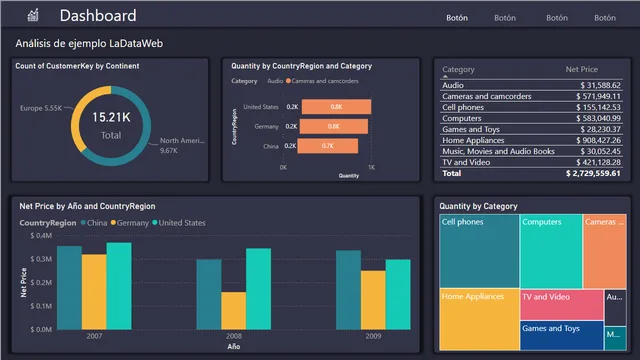The height and width of the screenshot is (360, 640).
Task: Select the Home Appliances table row
Action: (x=531, y=140)
